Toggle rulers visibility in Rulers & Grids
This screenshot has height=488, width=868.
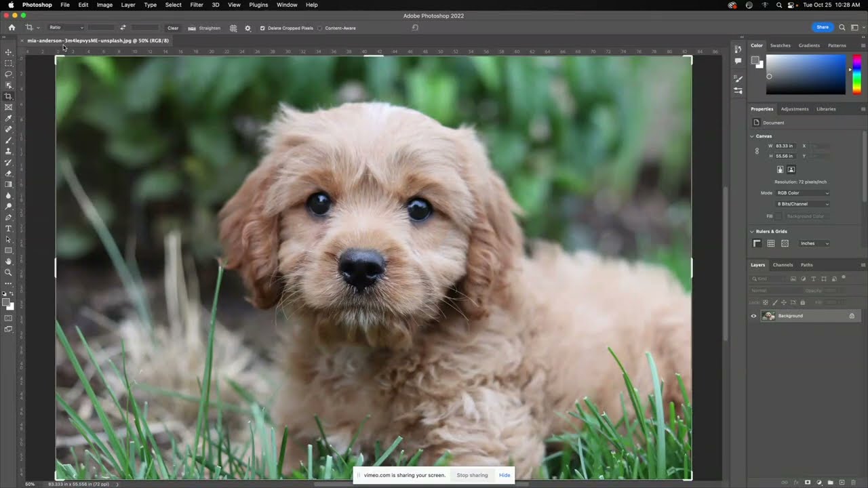pos(757,243)
